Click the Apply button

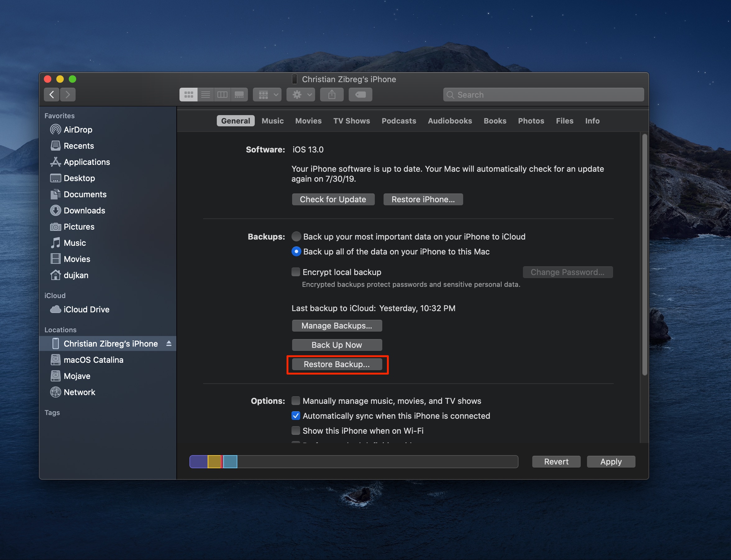611,462
